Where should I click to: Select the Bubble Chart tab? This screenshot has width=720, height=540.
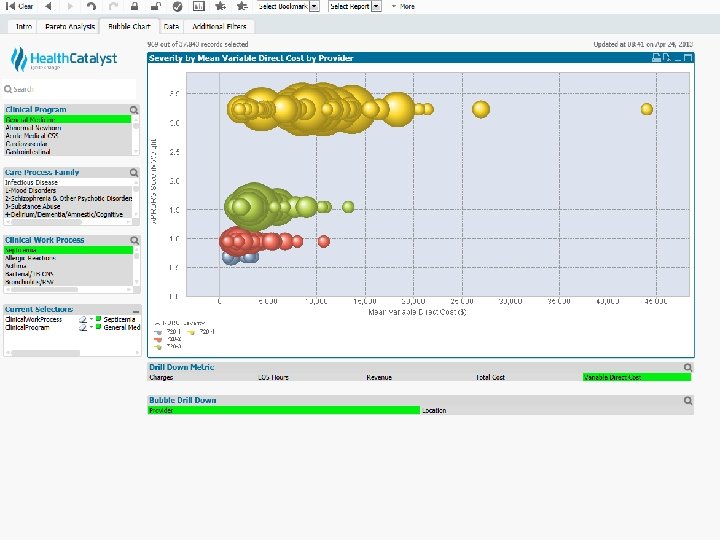(x=129, y=27)
